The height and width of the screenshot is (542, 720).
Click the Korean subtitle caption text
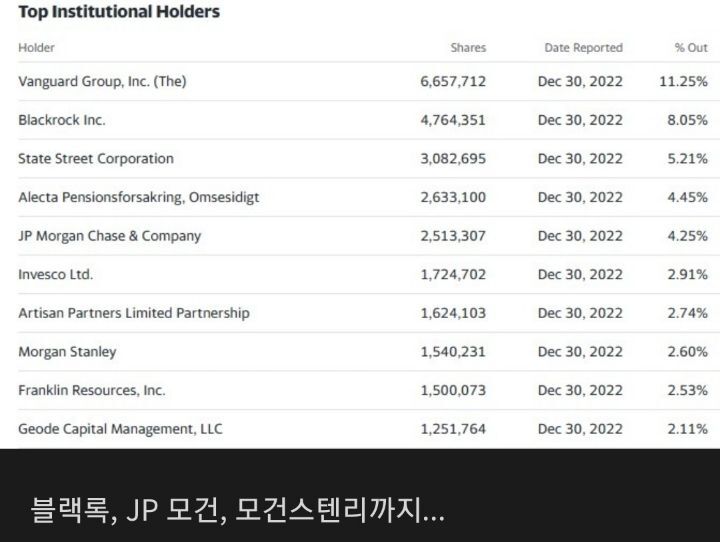click(x=237, y=510)
